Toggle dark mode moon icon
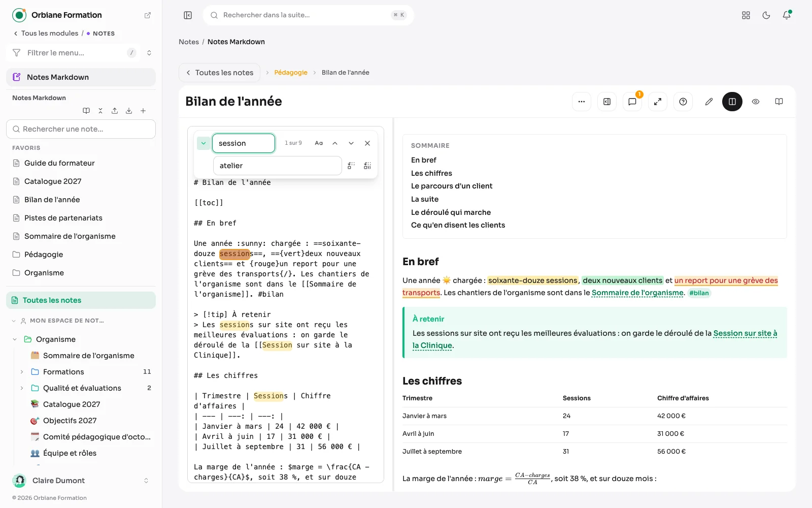812x508 pixels. [766, 15]
